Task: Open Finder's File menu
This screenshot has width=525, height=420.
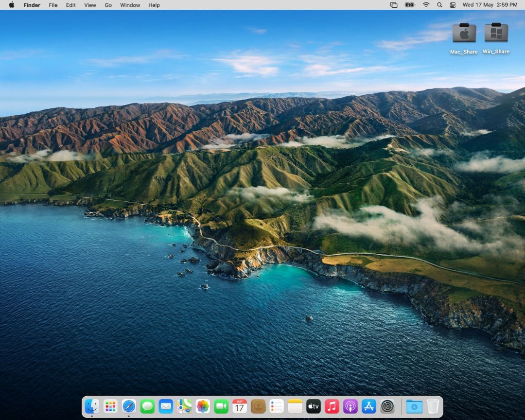Action: [53, 5]
